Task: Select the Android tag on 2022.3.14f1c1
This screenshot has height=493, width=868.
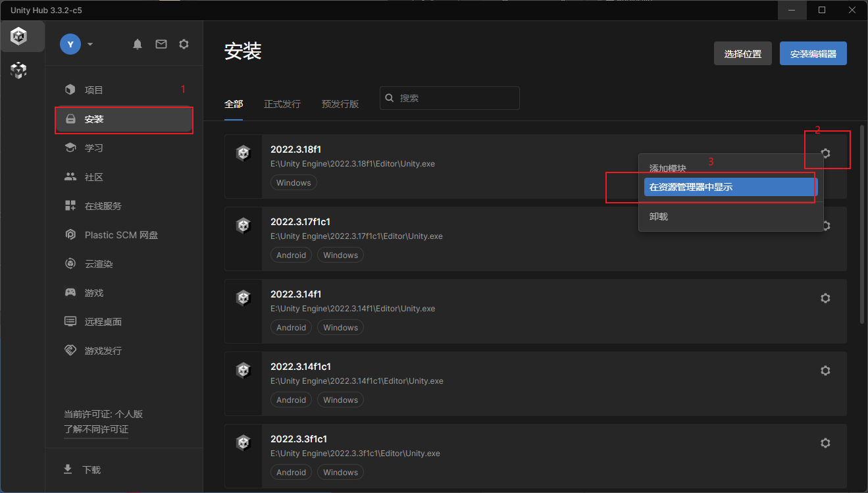Action: (x=291, y=400)
